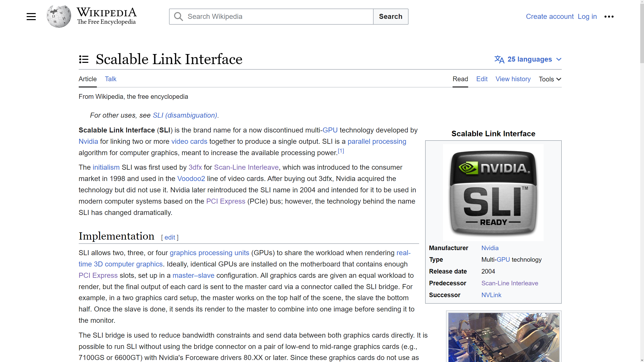Open the SLI graphics cards photo thumbnail

[504, 337]
